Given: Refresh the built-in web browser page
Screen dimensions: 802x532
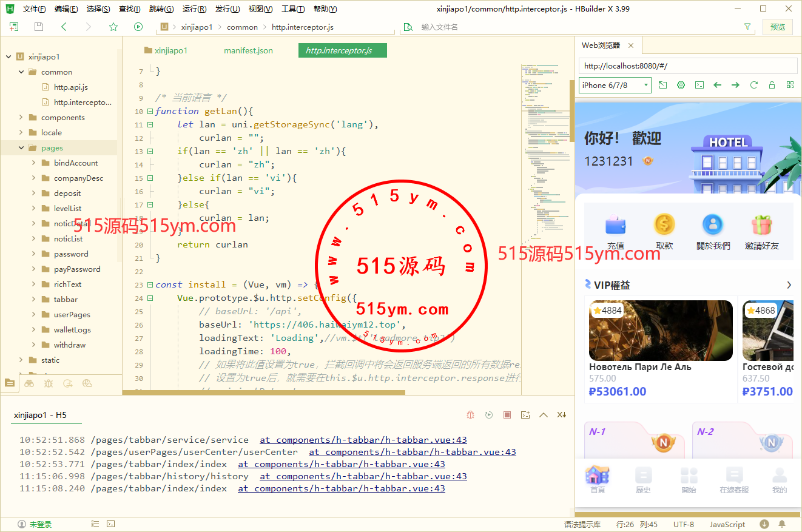Looking at the screenshot, I should [754, 86].
